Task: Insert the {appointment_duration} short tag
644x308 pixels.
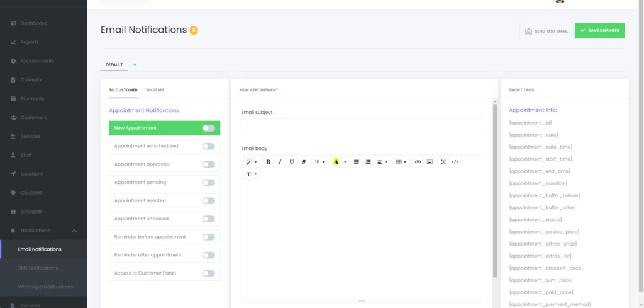Action: coord(538,183)
